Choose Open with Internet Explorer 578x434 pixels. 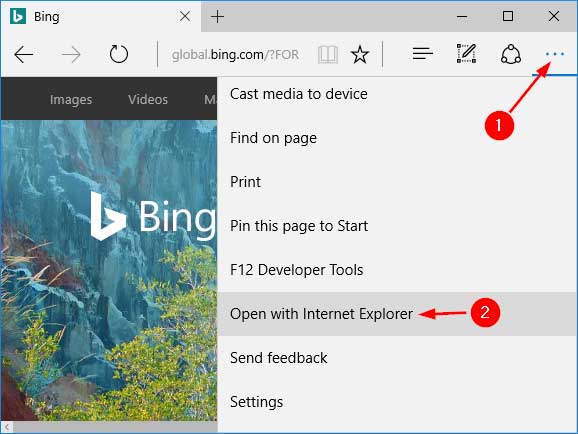coord(397,314)
